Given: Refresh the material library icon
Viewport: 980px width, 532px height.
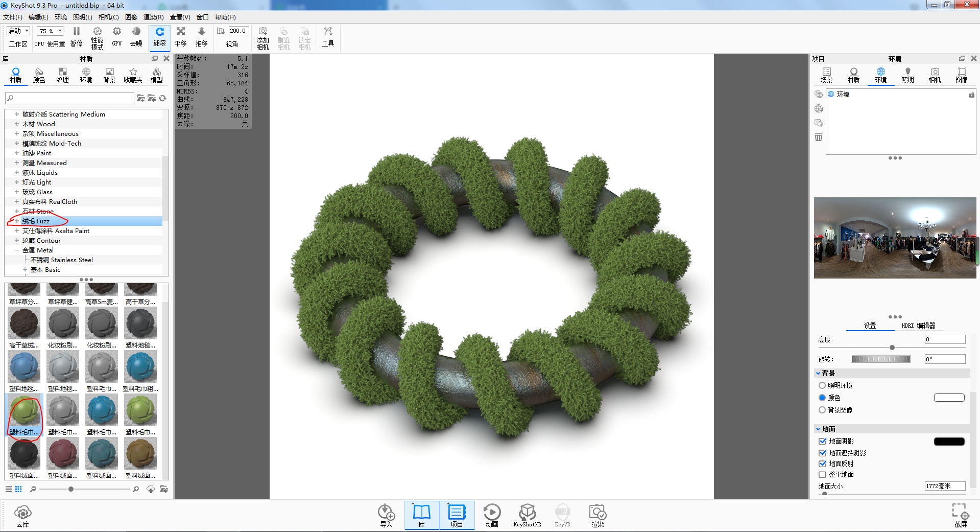Looking at the screenshot, I should click(x=163, y=98).
